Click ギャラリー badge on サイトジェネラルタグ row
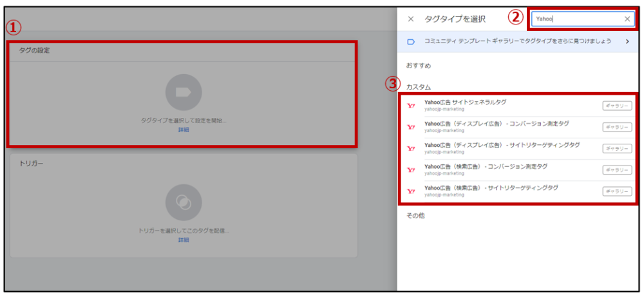 coord(618,106)
